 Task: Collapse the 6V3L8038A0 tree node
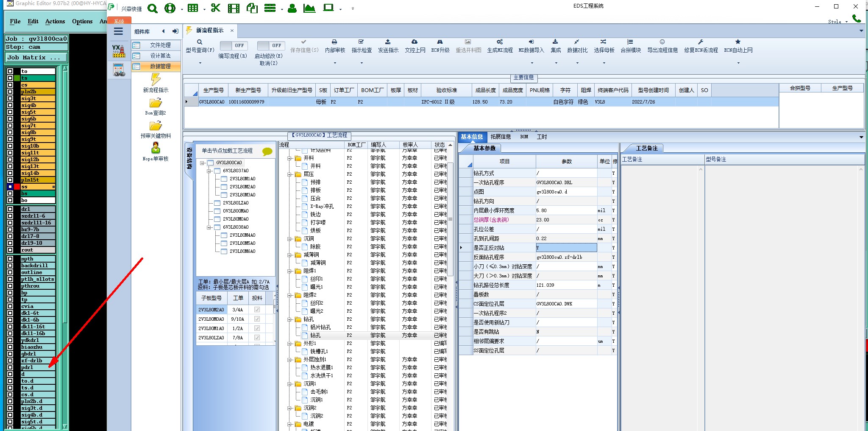tap(209, 227)
